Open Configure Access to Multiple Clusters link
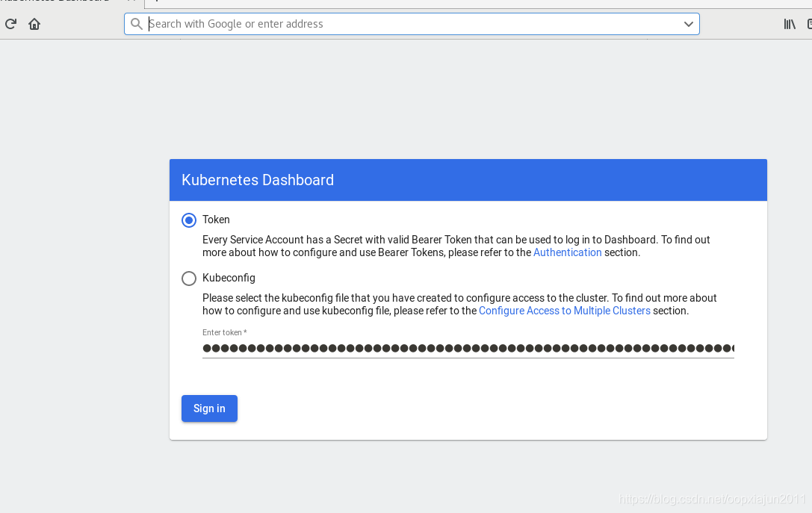The height and width of the screenshot is (513, 812). pos(565,311)
